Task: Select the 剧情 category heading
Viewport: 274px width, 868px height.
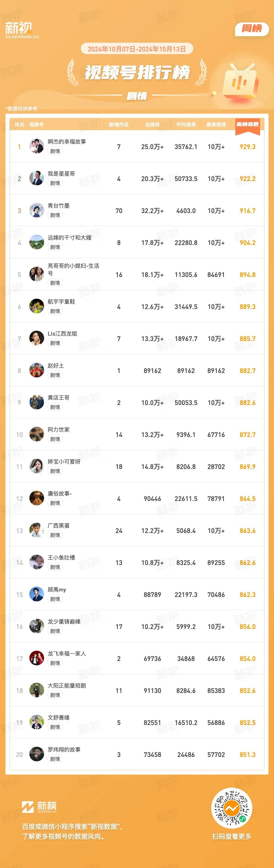Action: [x=137, y=96]
